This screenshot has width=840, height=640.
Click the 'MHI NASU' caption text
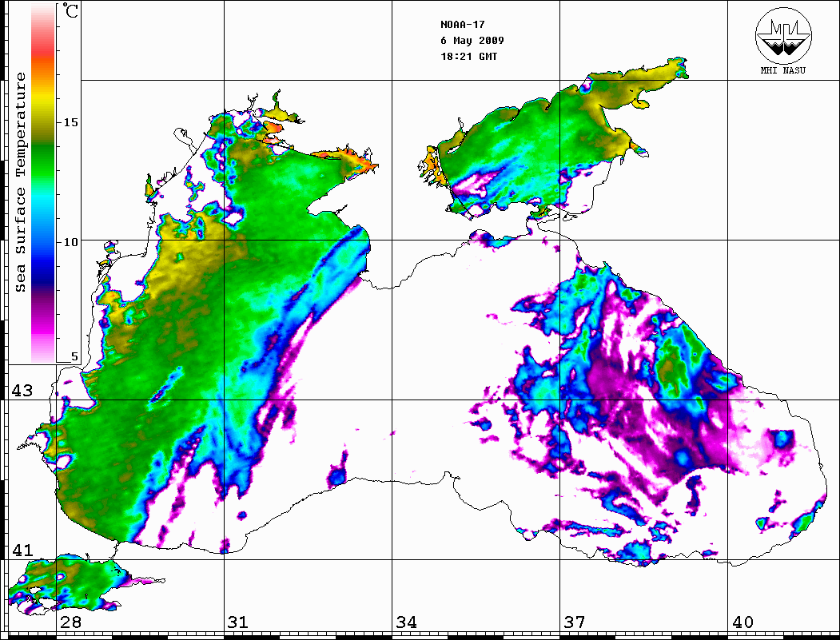tap(782, 70)
